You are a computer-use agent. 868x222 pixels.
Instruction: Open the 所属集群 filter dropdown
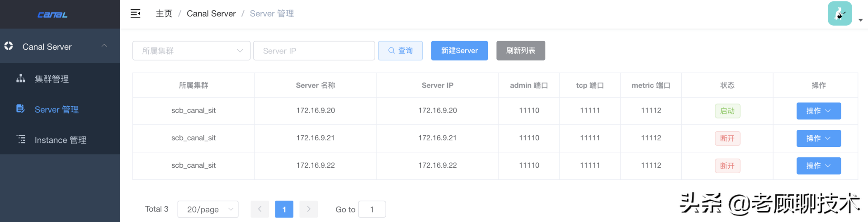191,51
